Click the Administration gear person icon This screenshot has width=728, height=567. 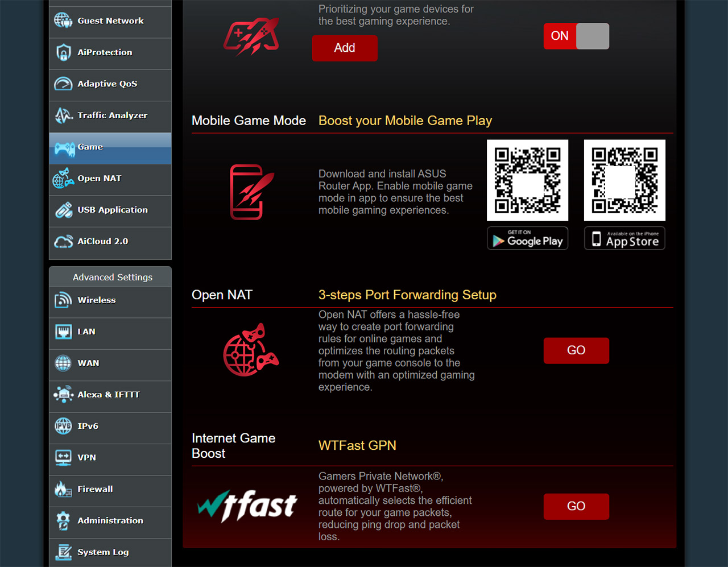[x=63, y=521]
